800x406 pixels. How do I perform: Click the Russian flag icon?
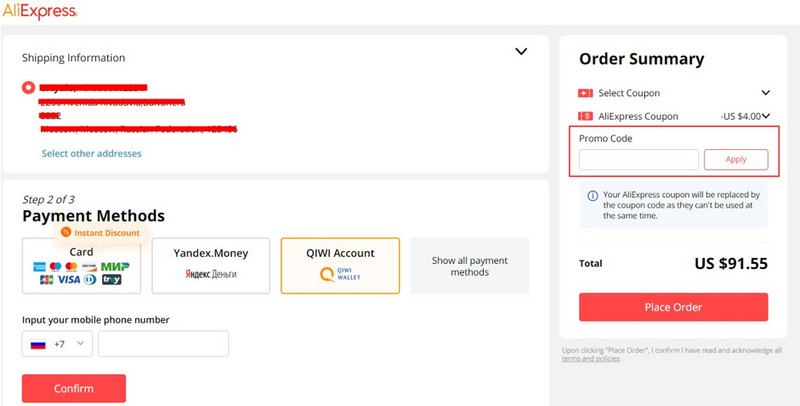39,344
